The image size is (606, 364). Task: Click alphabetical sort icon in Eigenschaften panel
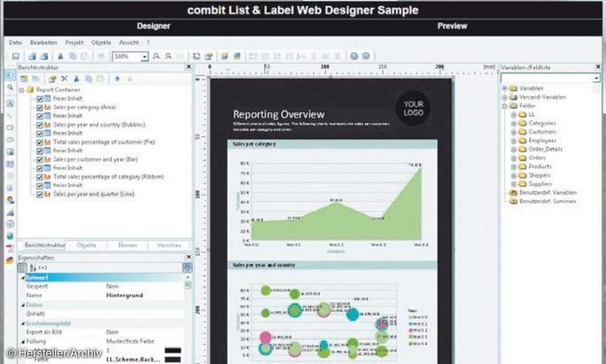coord(33,267)
